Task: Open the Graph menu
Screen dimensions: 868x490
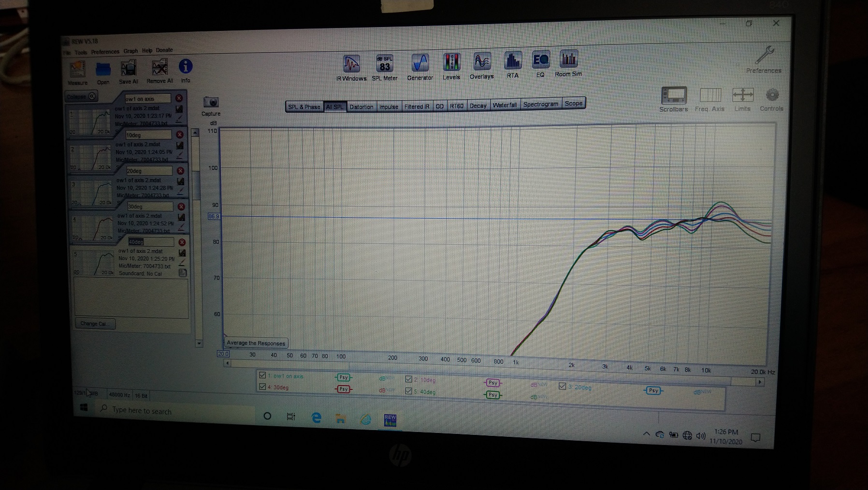Action: click(x=130, y=51)
